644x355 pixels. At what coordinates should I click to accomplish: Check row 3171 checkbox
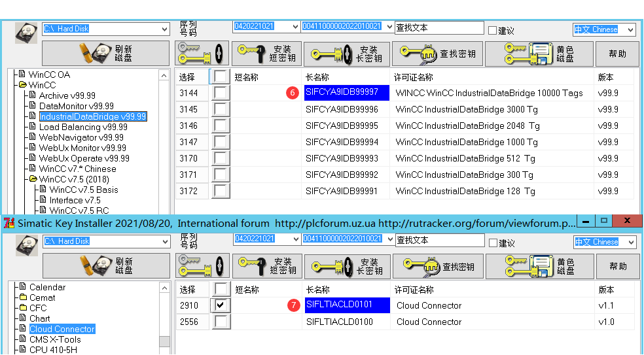tap(220, 175)
